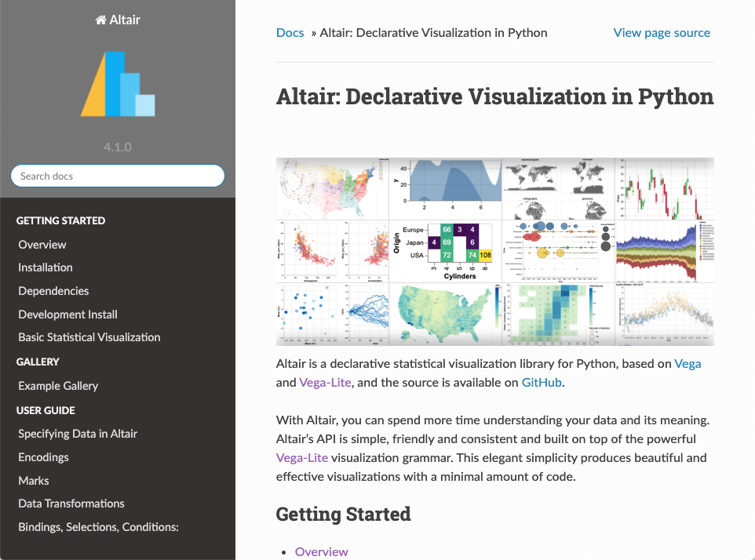Open Specifying Data in Altair page
Image resolution: width=755 pixels, height=560 pixels.
click(x=78, y=434)
